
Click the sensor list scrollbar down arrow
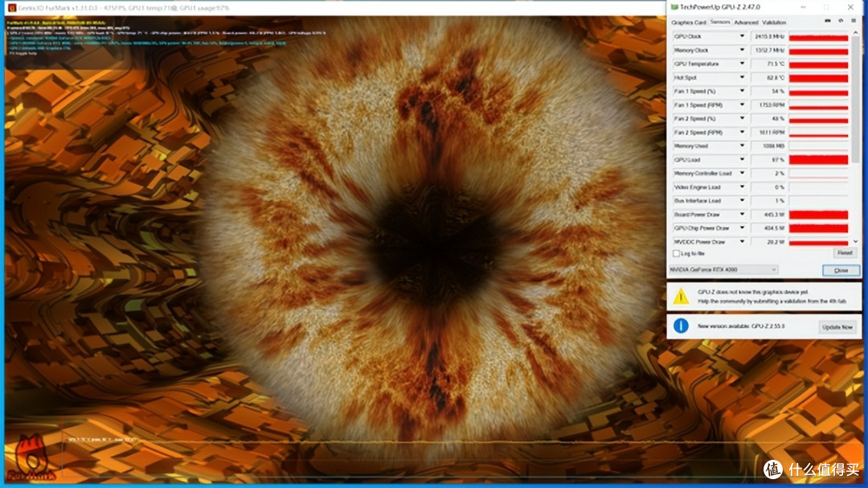(x=856, y=241)
